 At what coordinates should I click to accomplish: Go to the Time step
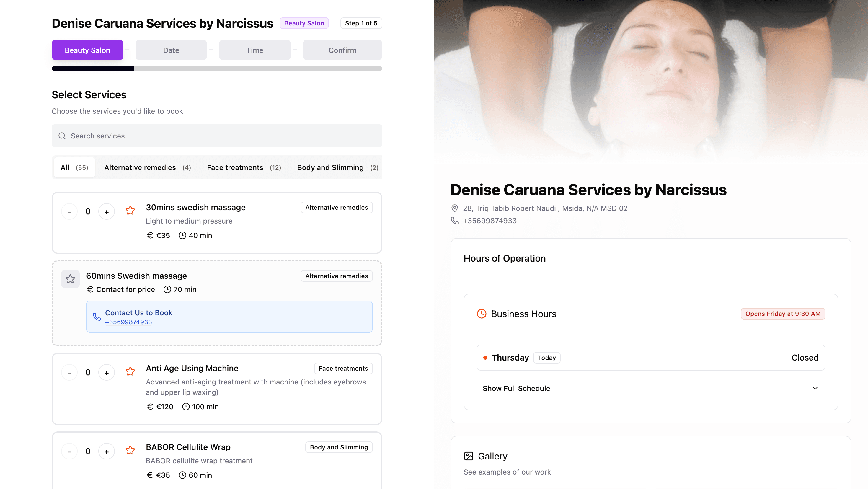click(255, 50)
